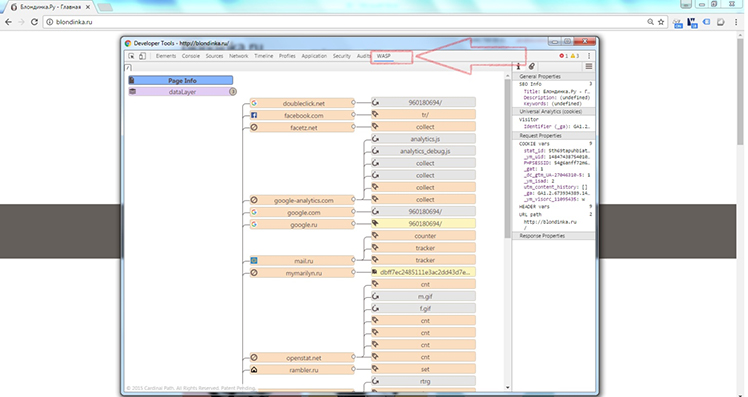Screen dimensions: 748x397
Task: Expand the doubleclick.net node connector
Action: pos(353,103)
